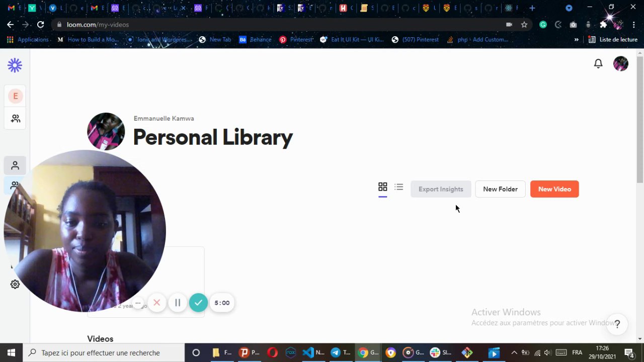Click the 5:00 recording timer

point(222,303)
